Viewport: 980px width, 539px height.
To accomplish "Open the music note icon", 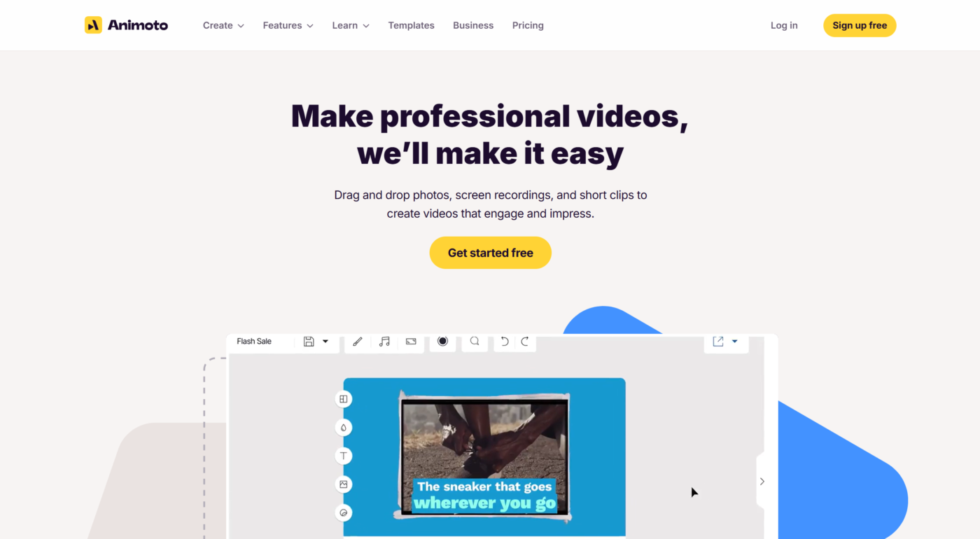I will click(x=384, y=342).
